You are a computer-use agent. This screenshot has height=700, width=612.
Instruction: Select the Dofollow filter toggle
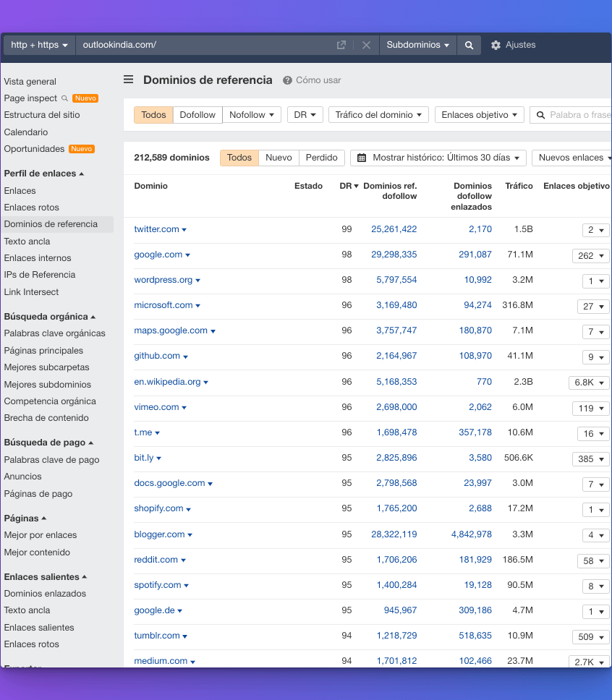pos(197,115)
